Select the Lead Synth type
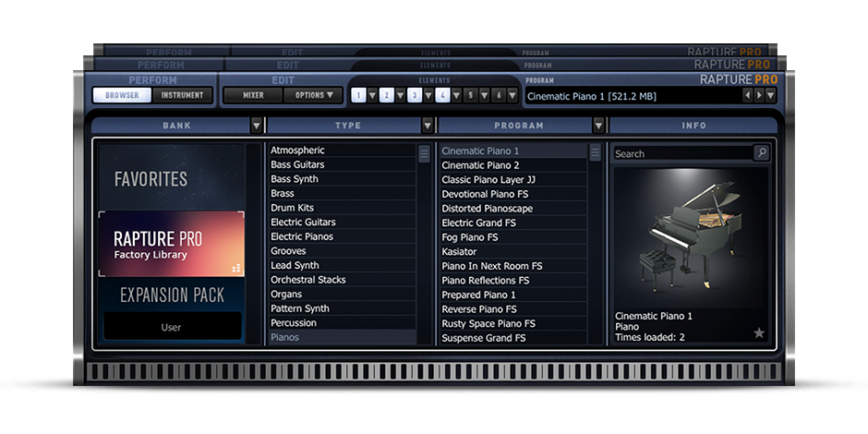The height and width of the screenshot is (434, 868). pos(342,265)
